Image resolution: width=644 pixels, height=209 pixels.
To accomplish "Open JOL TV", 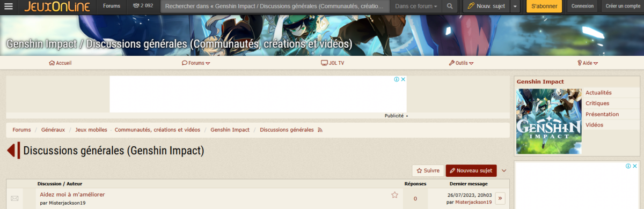I will point(333,63).
